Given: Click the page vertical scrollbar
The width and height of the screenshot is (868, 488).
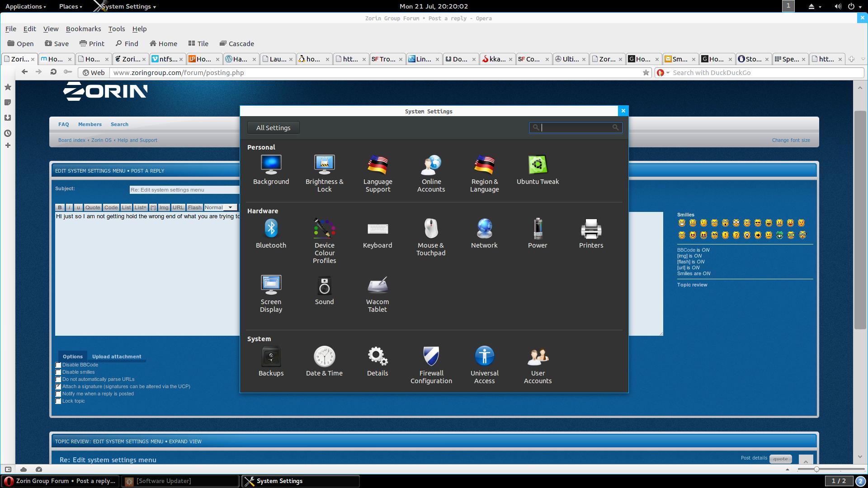Looking at the screenshot, I should pyautogui.click(x=860, y=220).
